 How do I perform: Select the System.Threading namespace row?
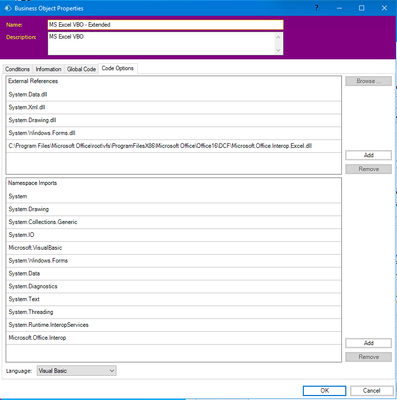[x=174, y=312]
